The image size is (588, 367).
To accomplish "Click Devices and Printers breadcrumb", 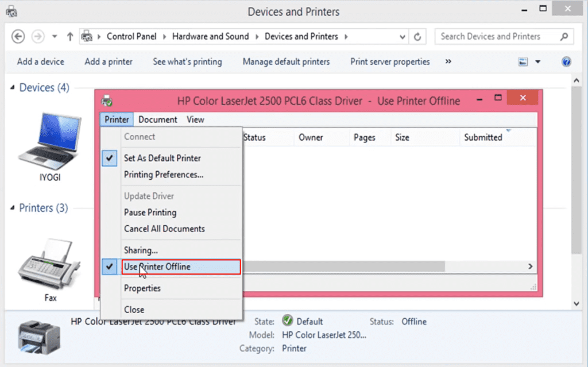I will pos(301,36).
